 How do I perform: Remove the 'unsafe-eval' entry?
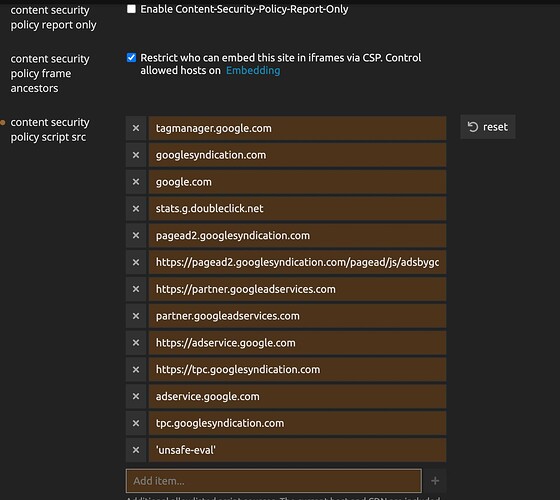tap(136, 450)
